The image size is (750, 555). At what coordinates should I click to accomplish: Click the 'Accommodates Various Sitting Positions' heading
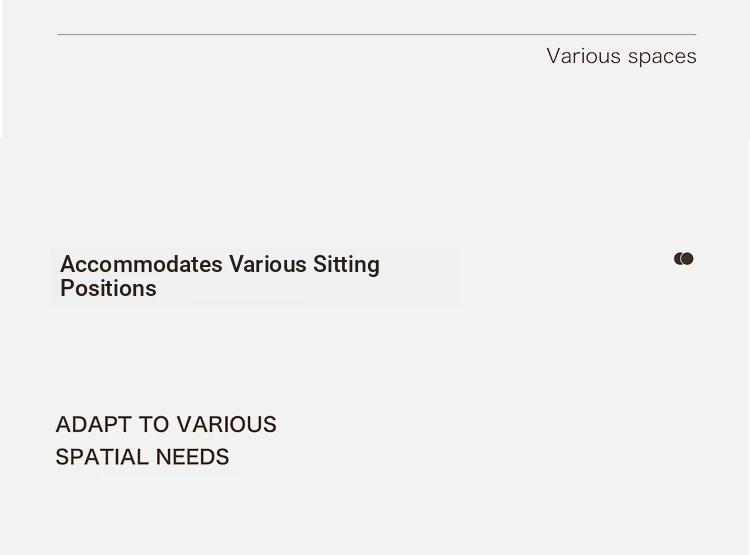pyautogui.click(x=220, y=276)
